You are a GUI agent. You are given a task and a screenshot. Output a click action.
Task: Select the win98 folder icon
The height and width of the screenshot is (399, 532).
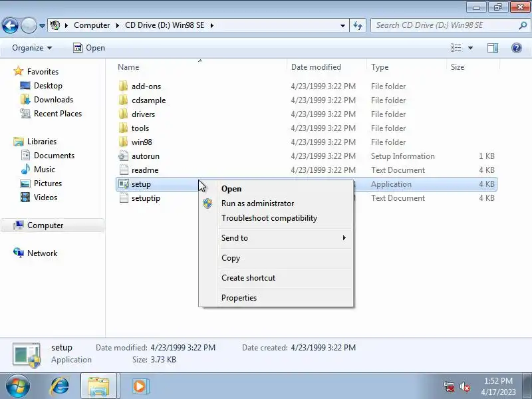[123, 142]
